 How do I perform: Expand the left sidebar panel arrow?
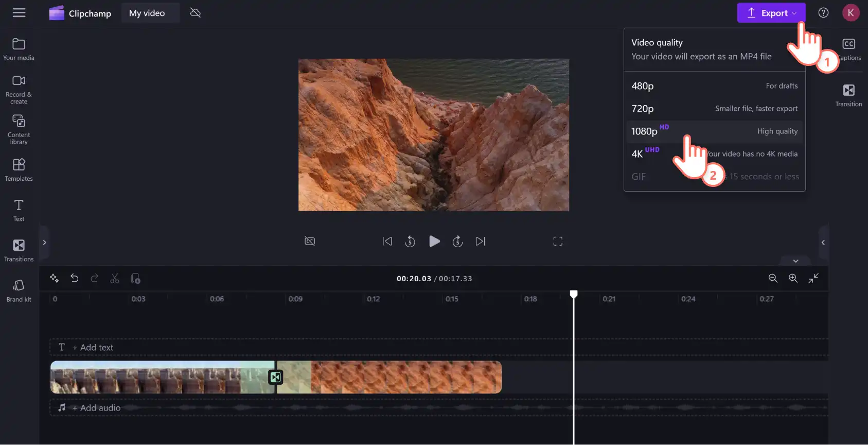point(44,243)
